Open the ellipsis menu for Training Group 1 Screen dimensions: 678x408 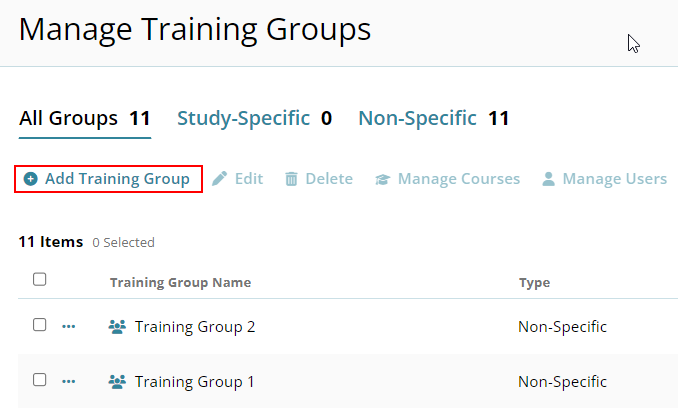[69, 381]
